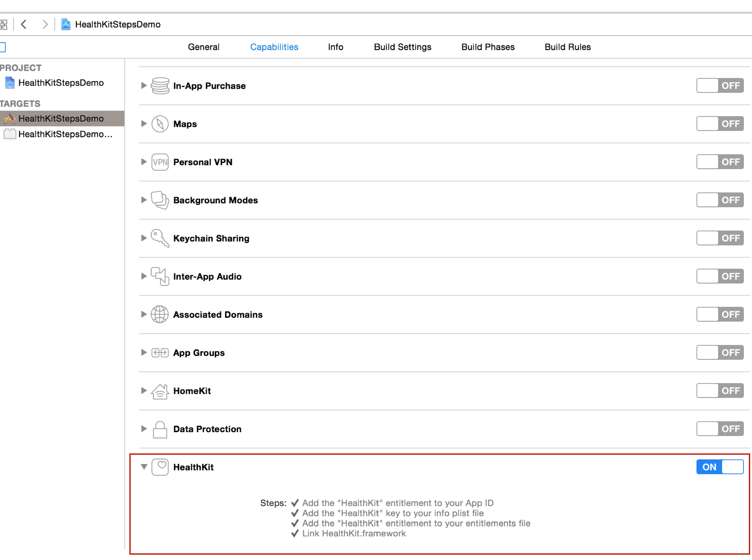Click the HealthKit heart icon
752x560 pixels.
[x=160, y=467]
